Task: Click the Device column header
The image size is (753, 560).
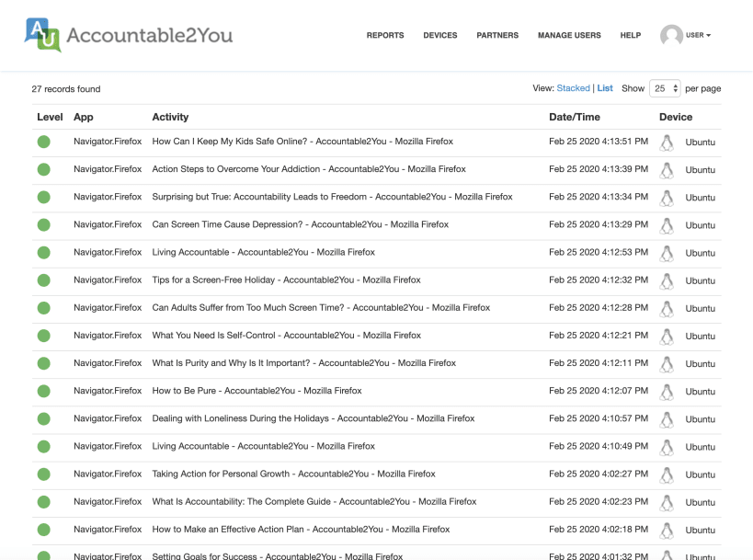Action: (x=676, y=117)
